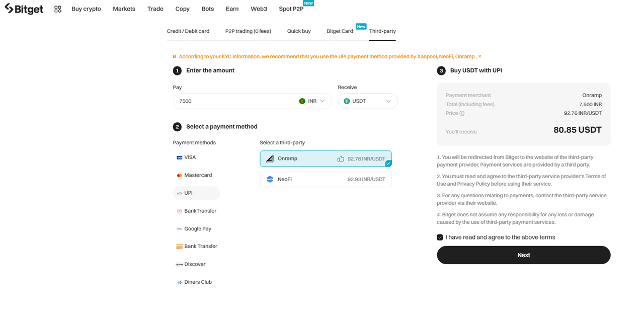The width and height of the screenshot is (644, 327).
Task: Click the 92.76 INR/USDT price value
Action: pyautogui.click(x=583, y=113)
